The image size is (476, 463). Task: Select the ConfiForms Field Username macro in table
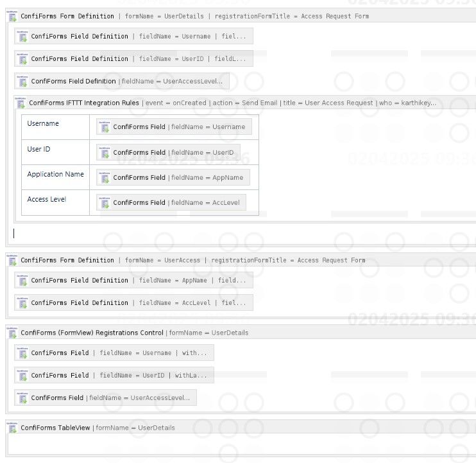click(174, 127)
